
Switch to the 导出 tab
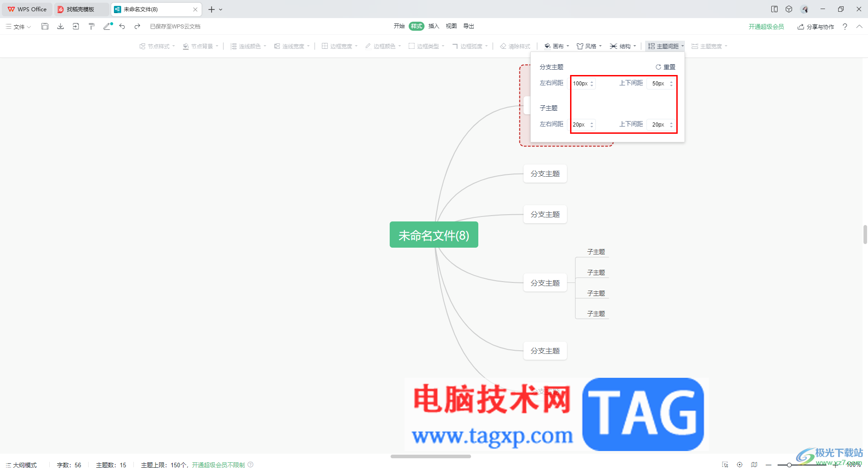(469, 26)
